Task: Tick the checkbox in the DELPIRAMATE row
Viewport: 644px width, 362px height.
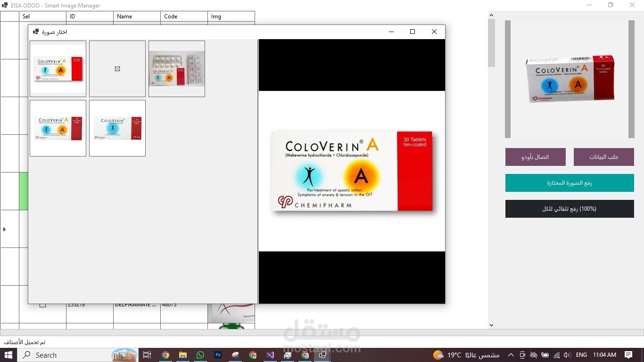Action: [42, 304]
